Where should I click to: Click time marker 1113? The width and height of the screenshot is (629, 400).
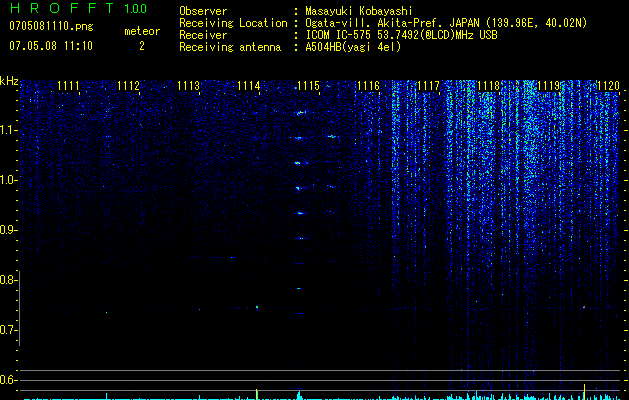[x=189, y=86]
